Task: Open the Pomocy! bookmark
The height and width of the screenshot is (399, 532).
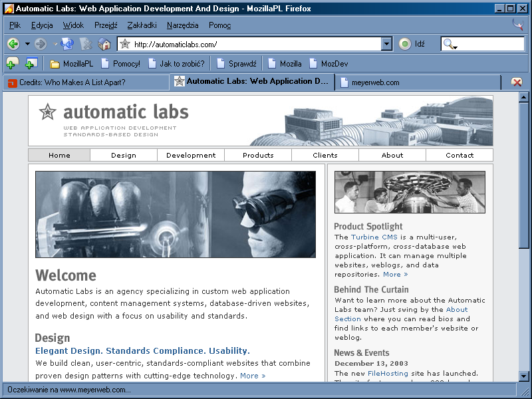Action: pyautogui.click(x=121, y=64)
